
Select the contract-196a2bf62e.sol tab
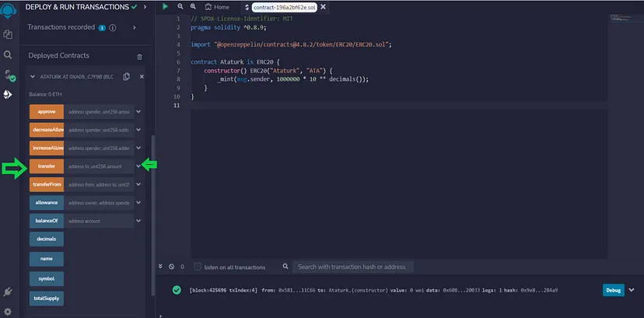pos(284,7)
